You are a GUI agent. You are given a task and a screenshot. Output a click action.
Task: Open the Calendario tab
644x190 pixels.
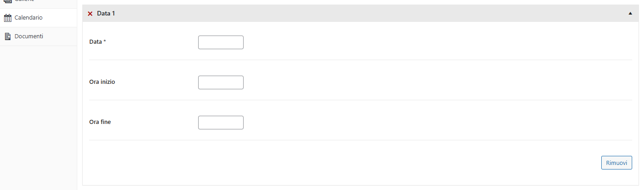[x=29, y=18]
